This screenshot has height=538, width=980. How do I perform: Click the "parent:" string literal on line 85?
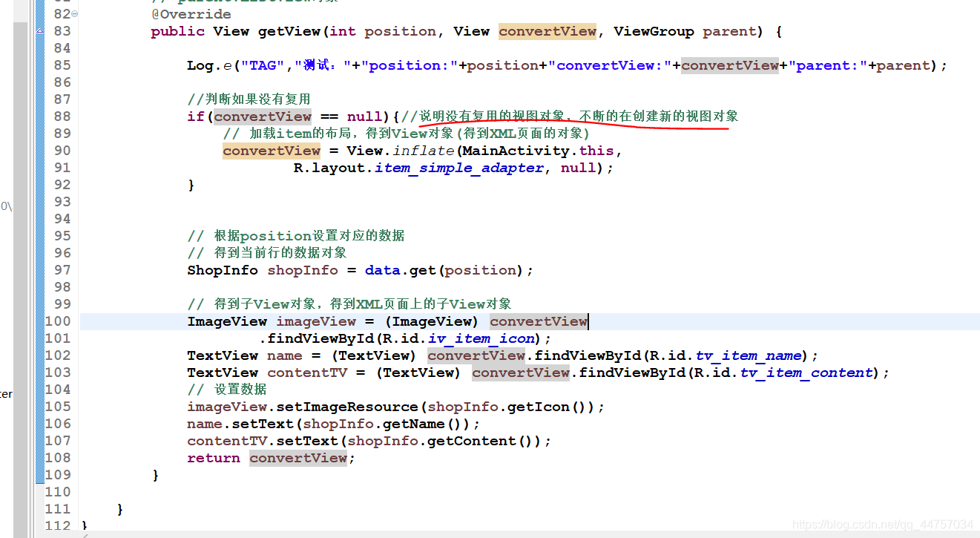pos(829,65)
